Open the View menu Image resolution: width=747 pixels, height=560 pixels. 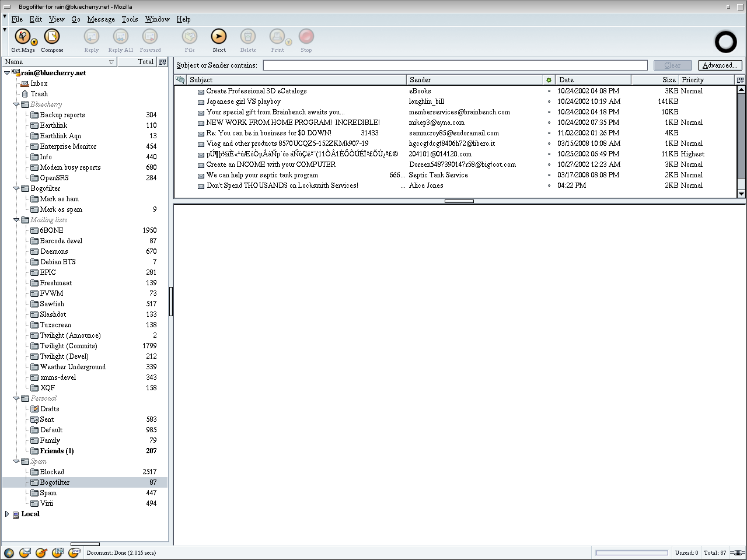coord(57,19)
